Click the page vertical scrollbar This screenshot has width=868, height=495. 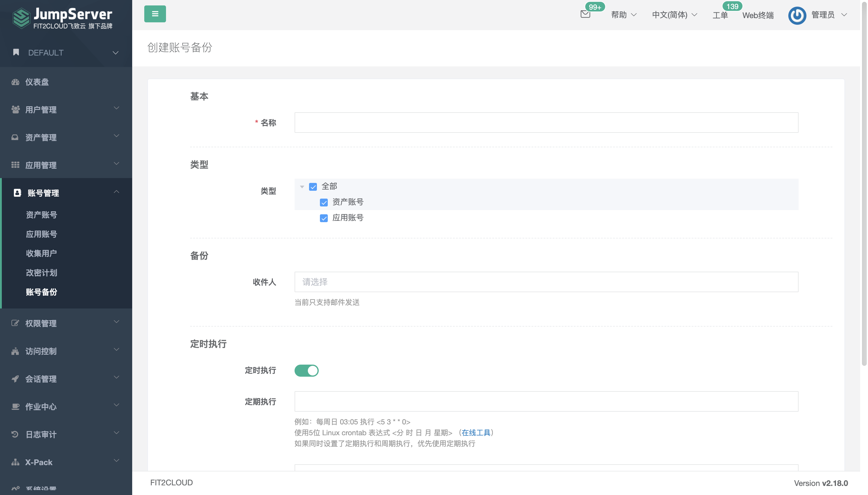point(864,184)
